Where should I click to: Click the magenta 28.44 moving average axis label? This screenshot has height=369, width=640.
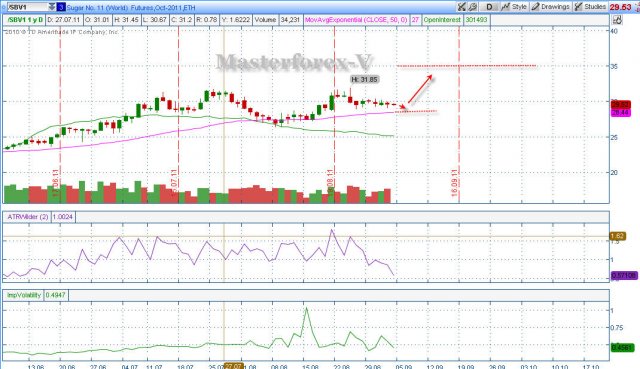[620, 112]
